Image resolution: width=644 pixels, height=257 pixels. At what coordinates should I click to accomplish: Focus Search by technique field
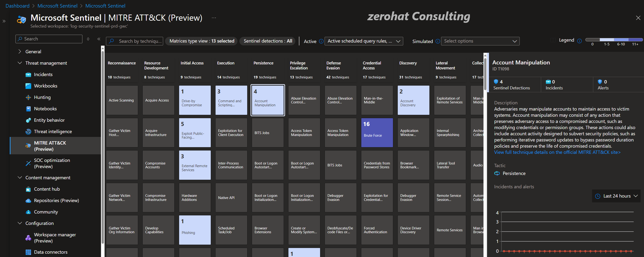[135, 41]
